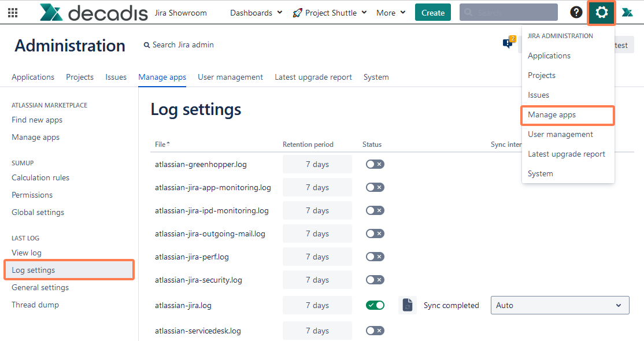The width and height of the screenshot is (644, 341).
Task: Disable the atlassian-jira.log status toggle
Action: click(375, 305)
